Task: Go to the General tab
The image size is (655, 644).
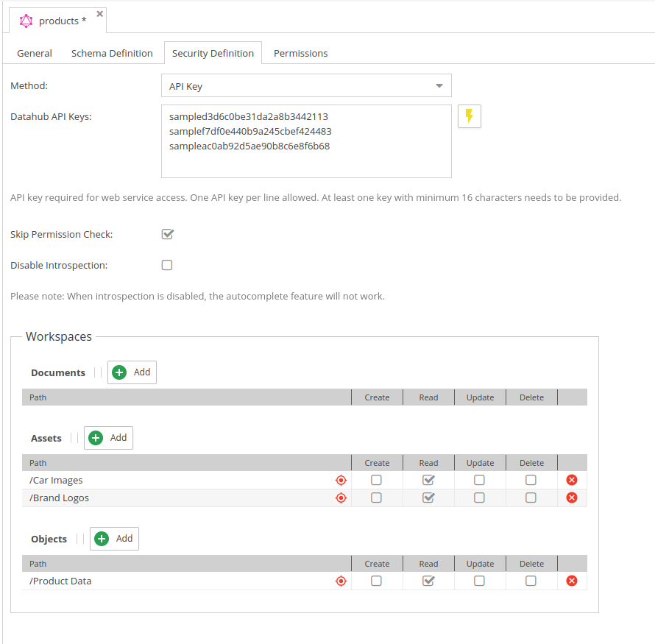Action: point(35,53)
